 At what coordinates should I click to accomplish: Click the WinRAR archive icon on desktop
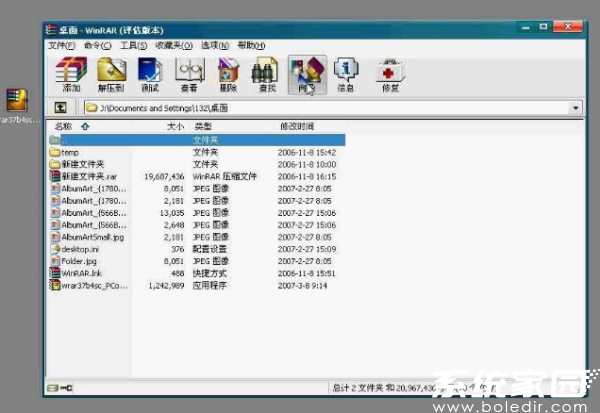tap(16, 101)
